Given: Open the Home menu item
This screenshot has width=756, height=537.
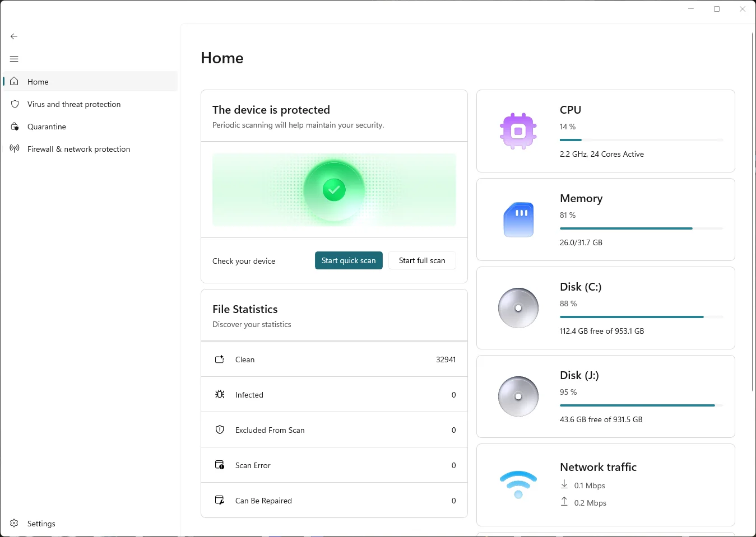Looking at the screenshot, I should pyautogui.click(x=91, y=81).
